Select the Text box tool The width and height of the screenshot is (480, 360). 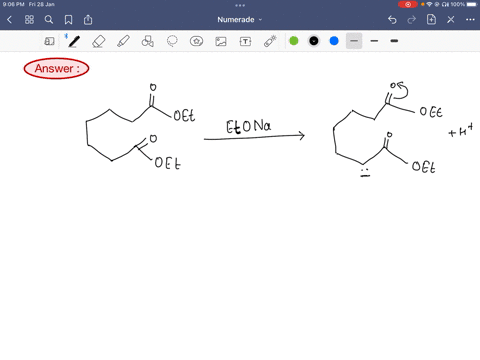(245, 41)
